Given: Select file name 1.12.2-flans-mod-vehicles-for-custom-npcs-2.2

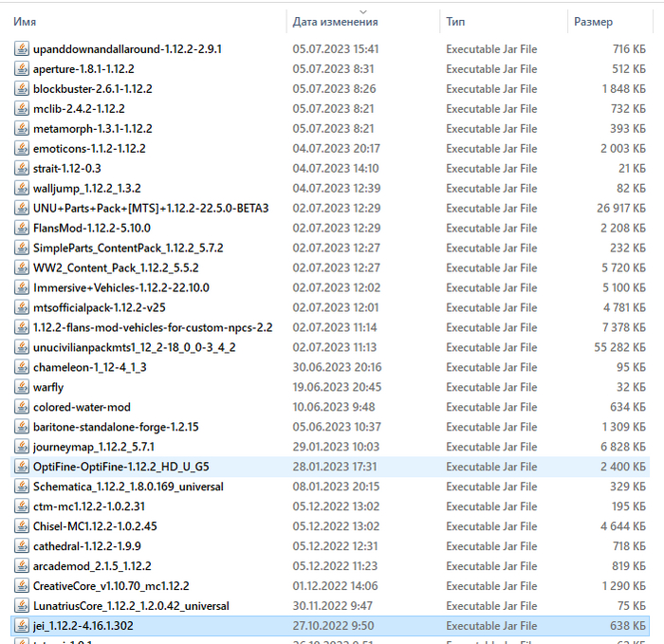Looking at the screenshot, I should [153, 328].
